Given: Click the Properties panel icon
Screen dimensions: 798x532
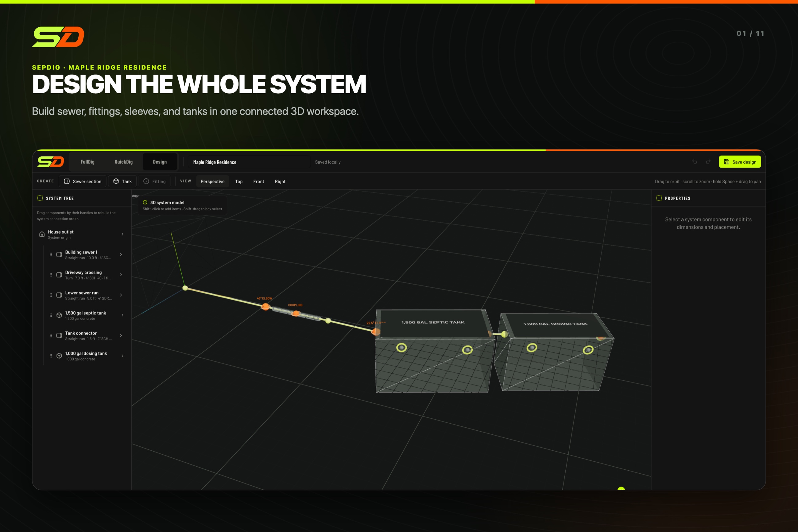Looking at the screenshot, I should pyautogui.click(x=659, y=198).
